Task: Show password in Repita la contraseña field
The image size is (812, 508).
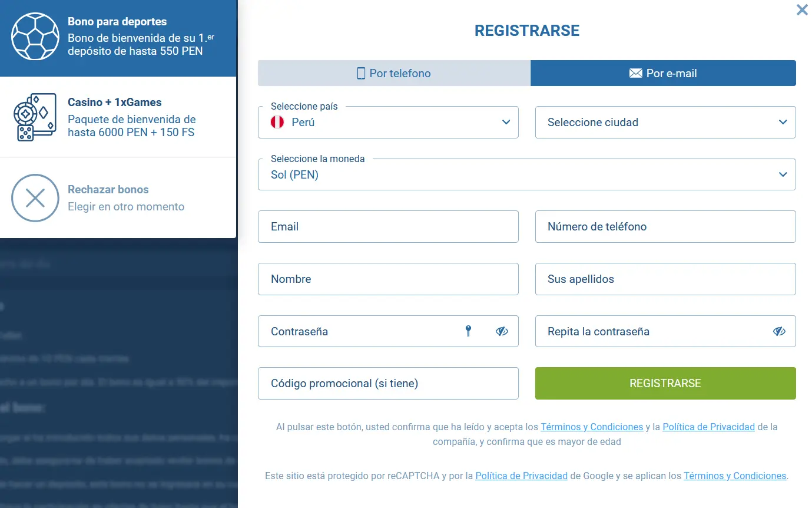Action: click(x=779, y=331)
